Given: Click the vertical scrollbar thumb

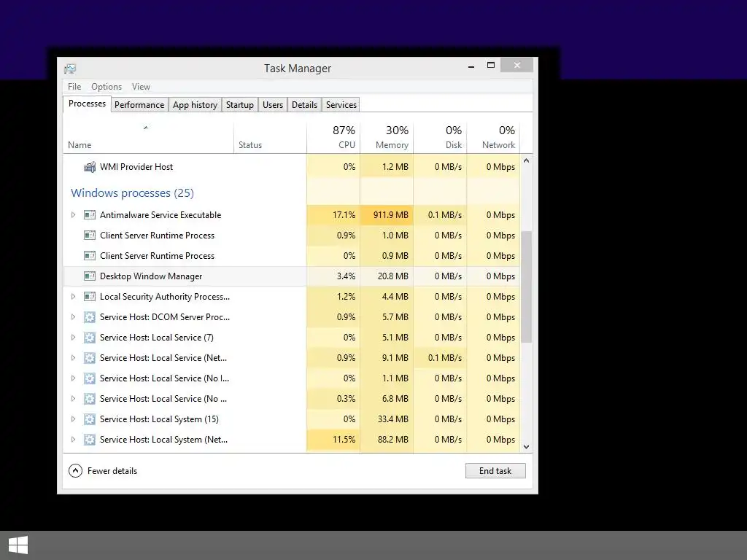Looking at the screenshot, I should (x=527, y=287).
